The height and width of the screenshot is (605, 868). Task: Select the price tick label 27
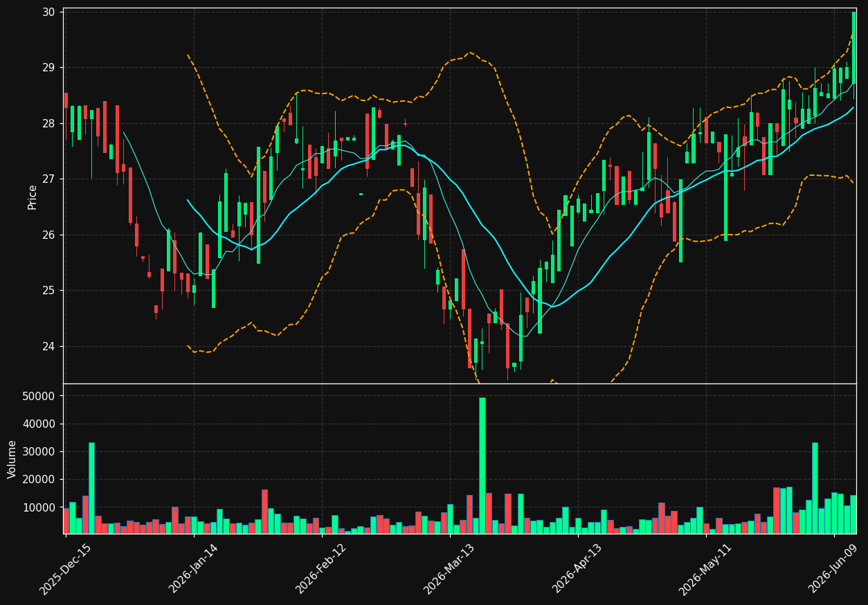48,179
